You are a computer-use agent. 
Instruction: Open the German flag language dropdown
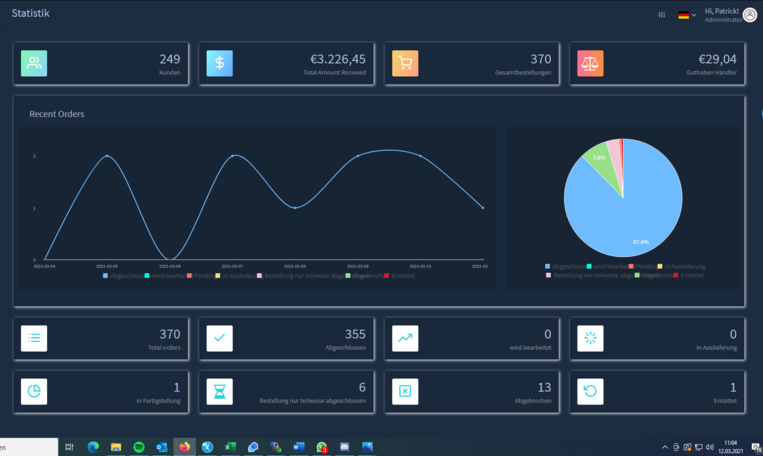coord(686,15)
